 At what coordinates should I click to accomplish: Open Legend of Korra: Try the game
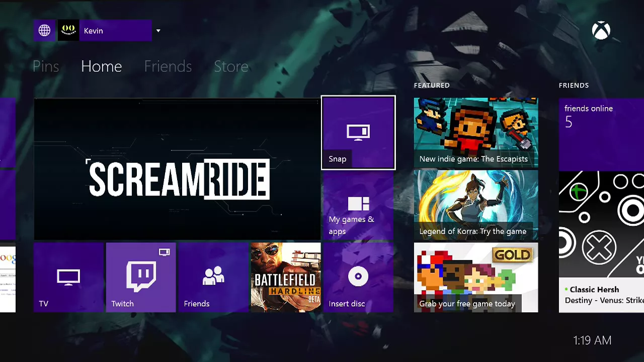coord(476,205)
